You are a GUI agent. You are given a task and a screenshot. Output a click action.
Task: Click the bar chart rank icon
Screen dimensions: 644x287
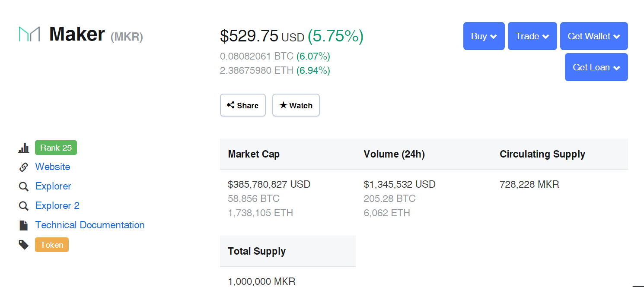click(x=23, y=148)
